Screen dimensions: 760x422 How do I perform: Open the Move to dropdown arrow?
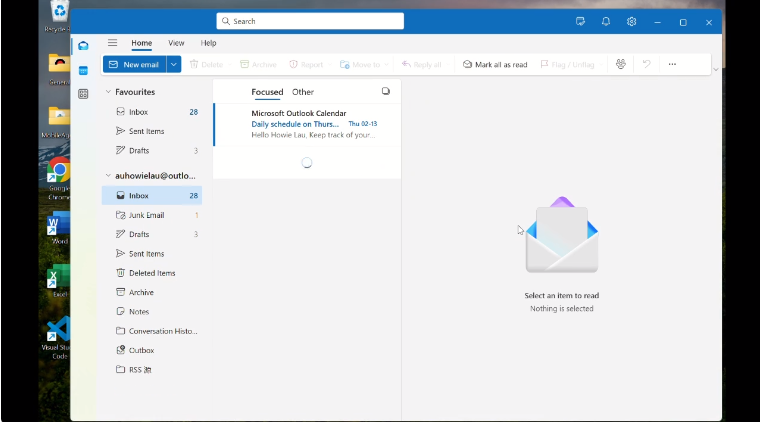(x=386, y=64)
